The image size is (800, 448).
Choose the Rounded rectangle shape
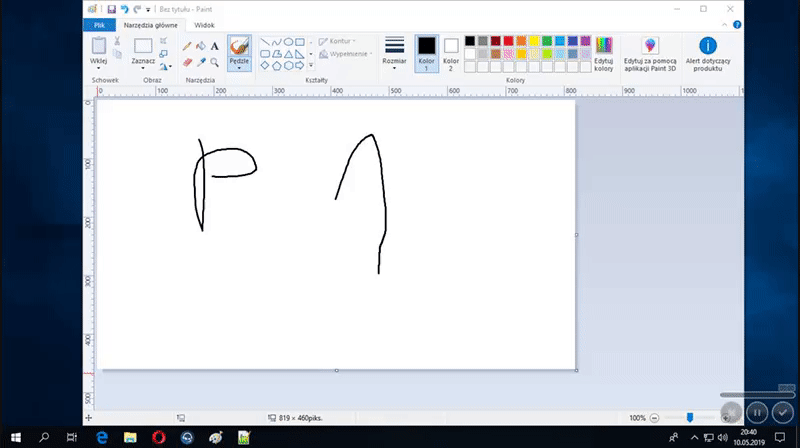[265, 54]
